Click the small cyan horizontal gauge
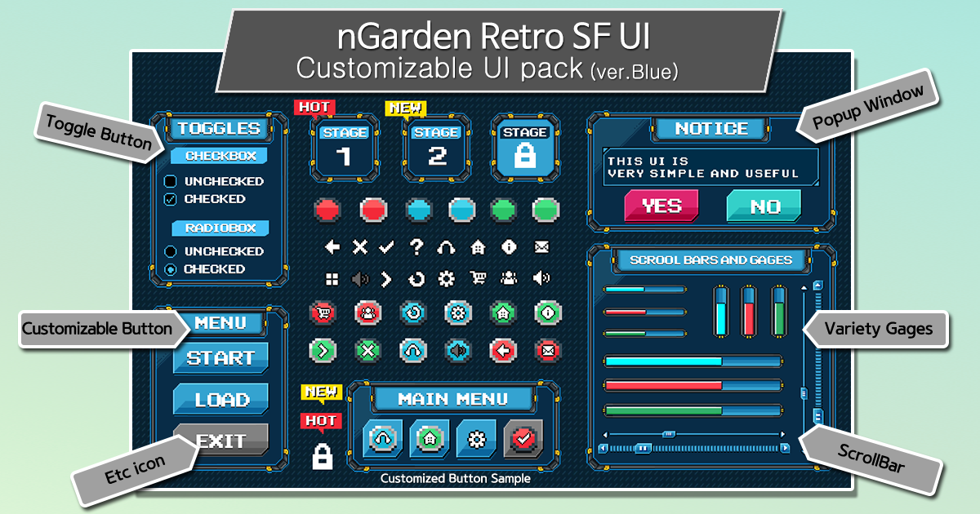This screenshot has height=514, width=980. (x=644, y=289)
